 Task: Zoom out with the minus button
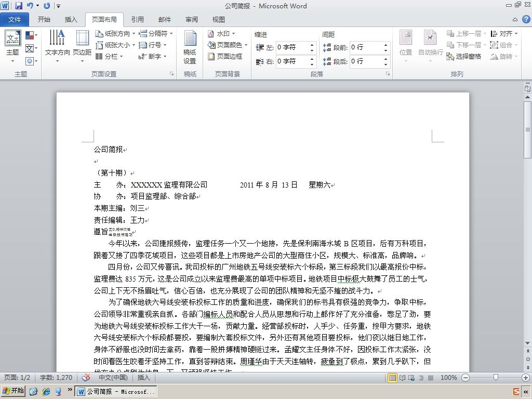coord(465,378)
